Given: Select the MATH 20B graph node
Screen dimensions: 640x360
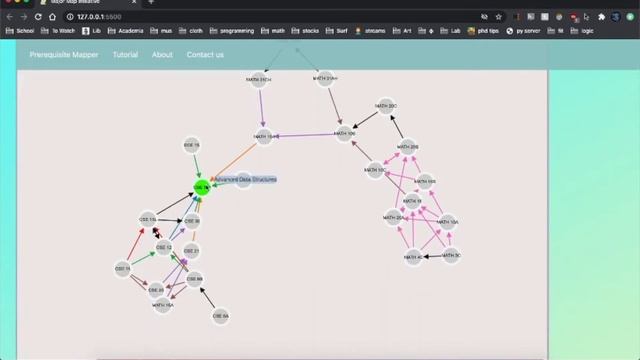Looking at the screenshot, I should coord(408,147).
